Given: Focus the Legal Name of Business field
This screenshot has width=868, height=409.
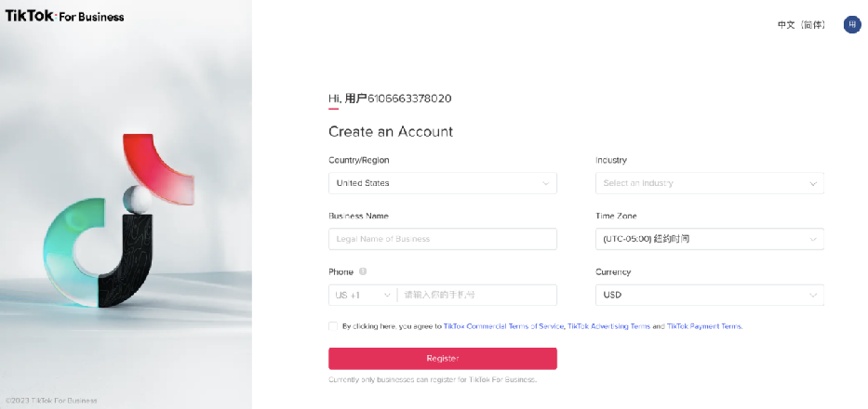Looking at the screenshot, I should [x=442, y=239].
